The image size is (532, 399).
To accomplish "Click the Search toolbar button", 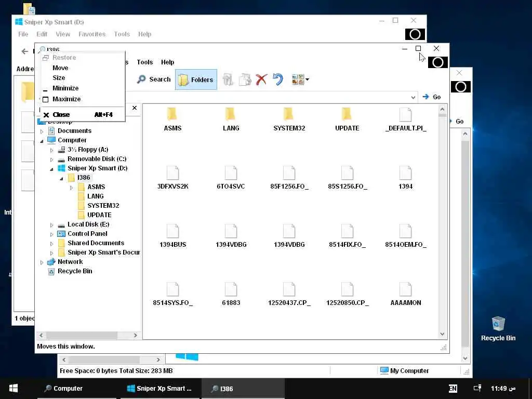I will (x=154, y=79).
